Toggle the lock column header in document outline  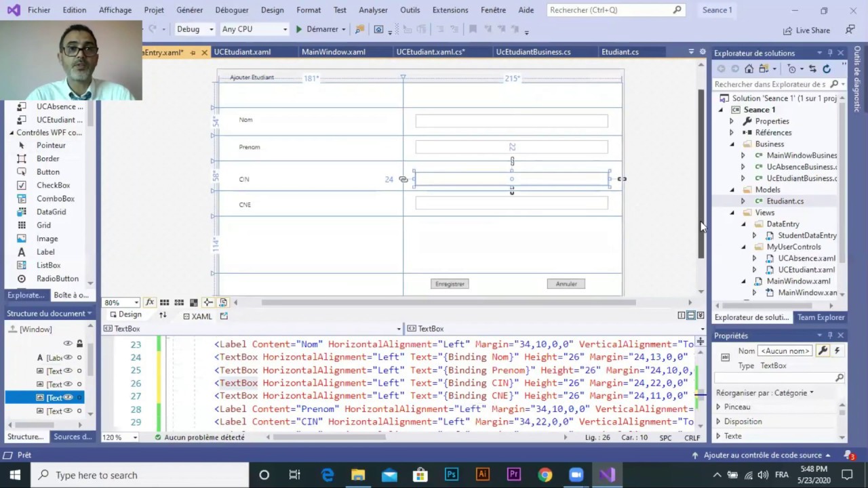pyautogui.click(x=79, y=343)
